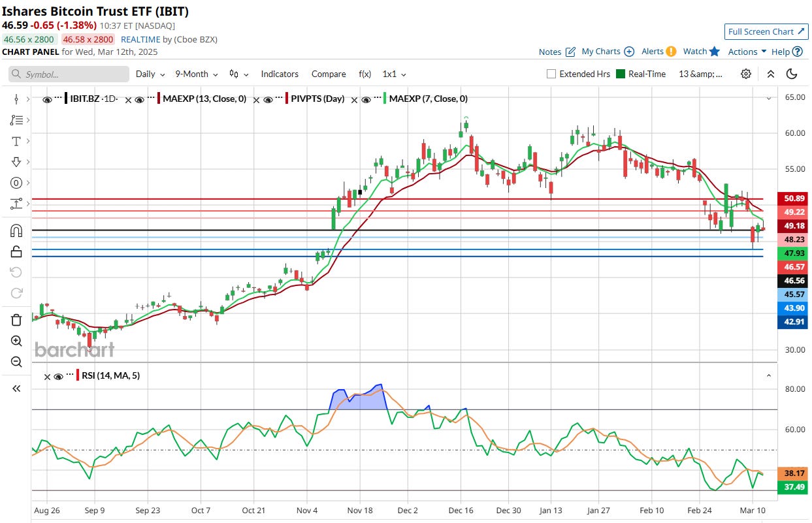Open chart settings gear
The width and height of the screenshot is (812, 523).
746,74
